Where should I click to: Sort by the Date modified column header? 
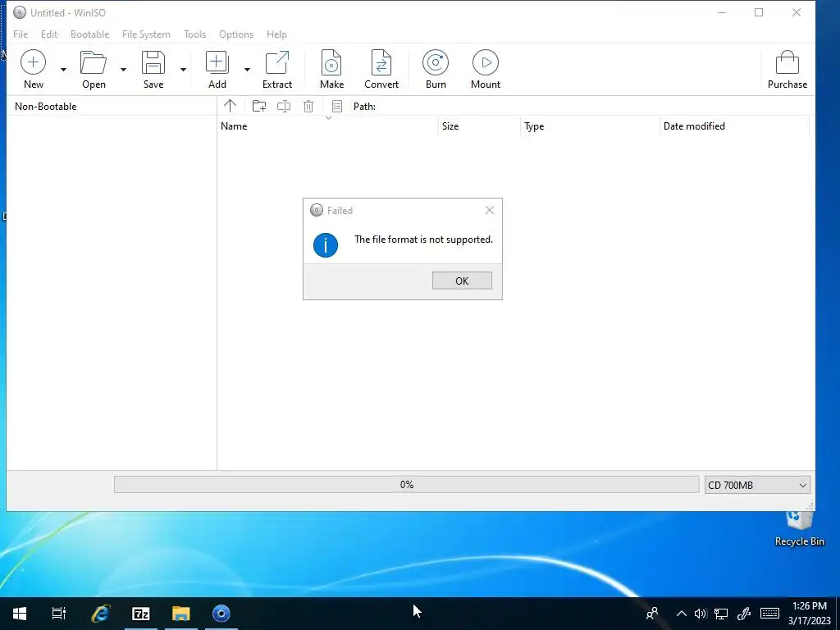coord(734,126)
